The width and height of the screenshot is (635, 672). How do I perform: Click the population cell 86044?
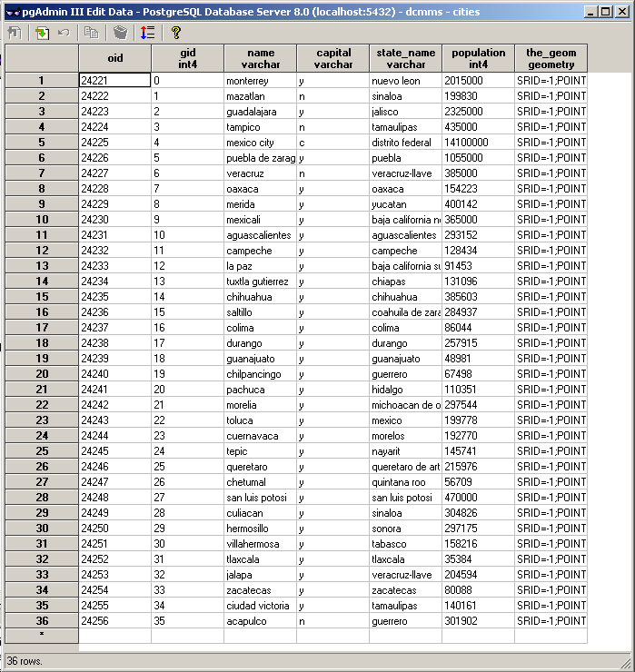[x=478, y=328]
